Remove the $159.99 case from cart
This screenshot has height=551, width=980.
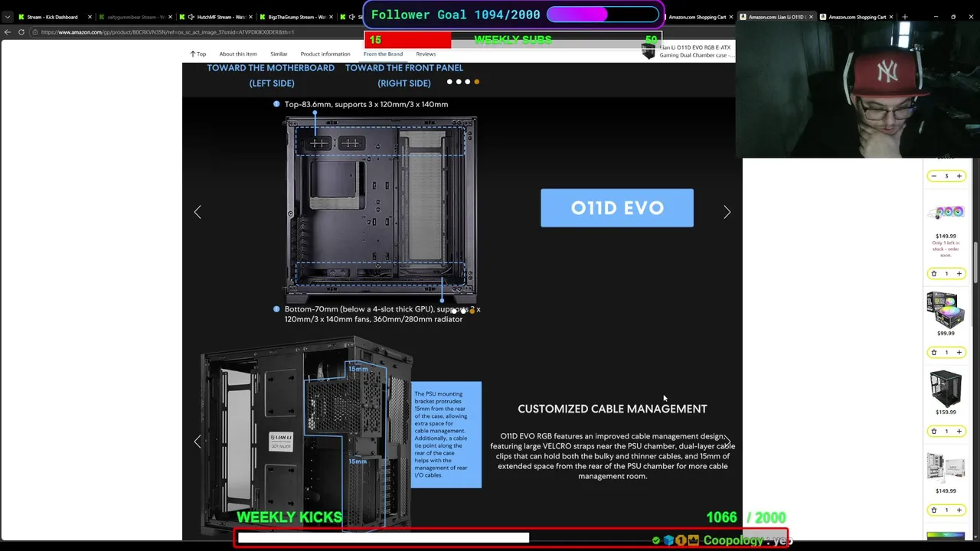pyautogui.click(x=933, y=431)
